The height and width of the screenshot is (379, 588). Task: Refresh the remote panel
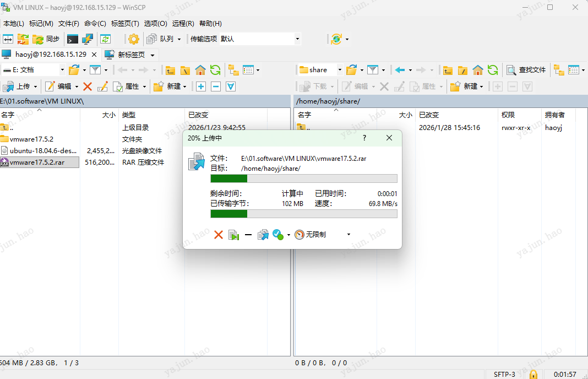click(492, 70)
